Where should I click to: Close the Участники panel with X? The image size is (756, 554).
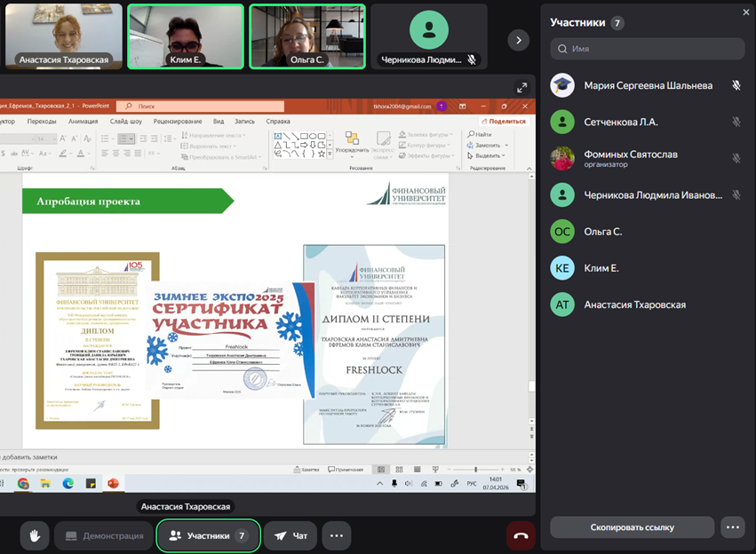tap(745, 12)
